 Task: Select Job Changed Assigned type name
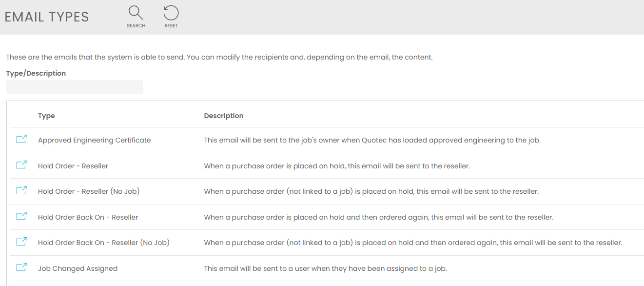click(x=78, y=268)
